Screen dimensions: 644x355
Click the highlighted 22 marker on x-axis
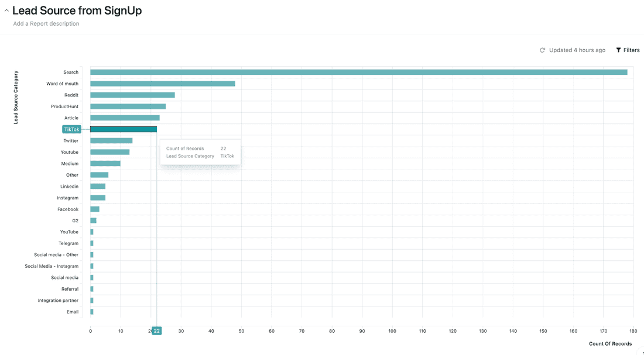[x=156, y=330]
